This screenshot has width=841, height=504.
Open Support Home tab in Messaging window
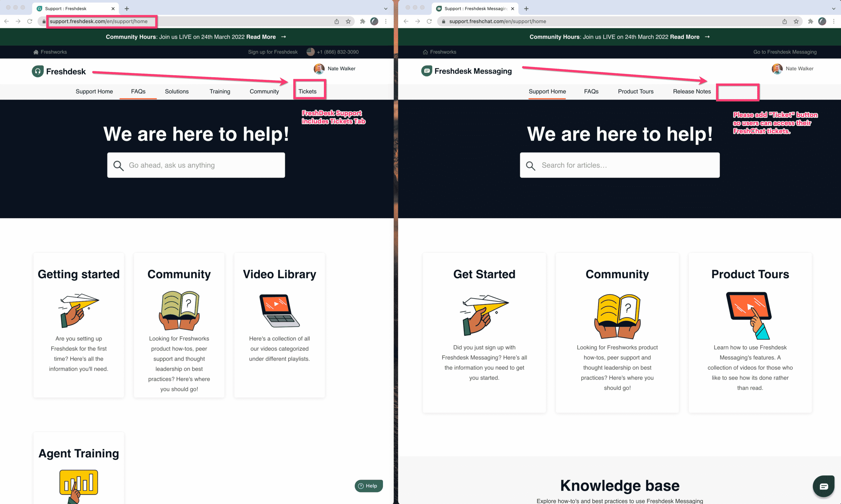(x=547, y=91)
